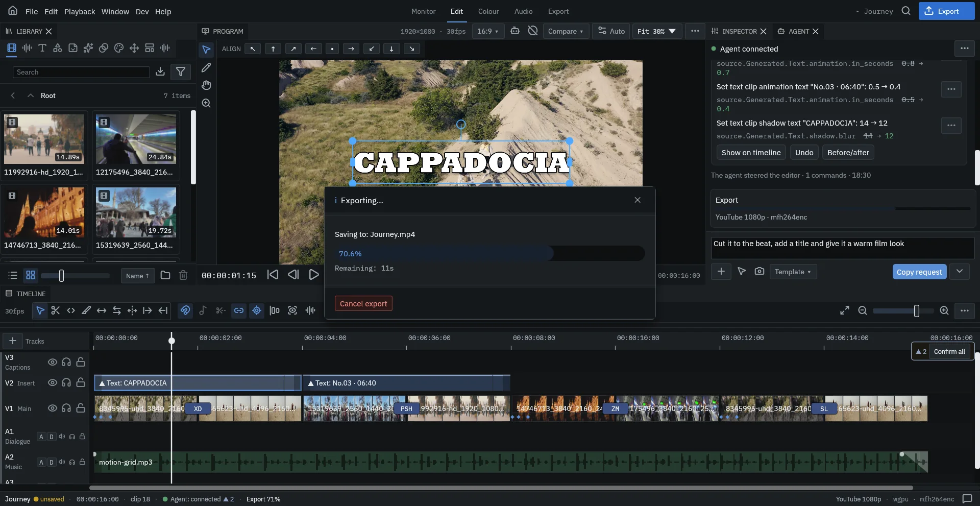Import media with the download icon

point(160,72)
